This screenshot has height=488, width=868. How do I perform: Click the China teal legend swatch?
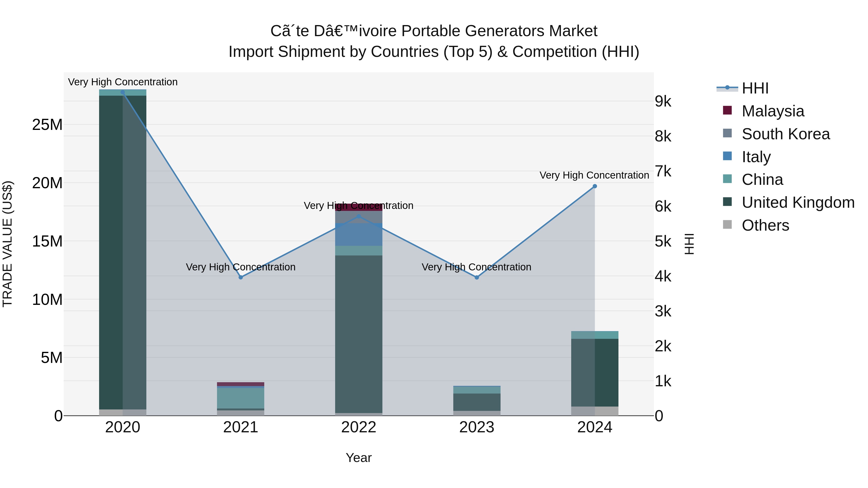click(727, 179)
